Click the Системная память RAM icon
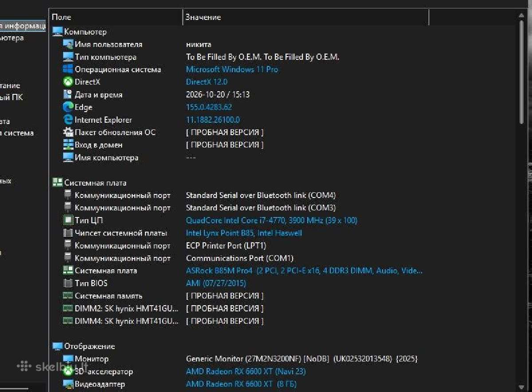Viewport: 532px width, 392px height. [68, 295]
